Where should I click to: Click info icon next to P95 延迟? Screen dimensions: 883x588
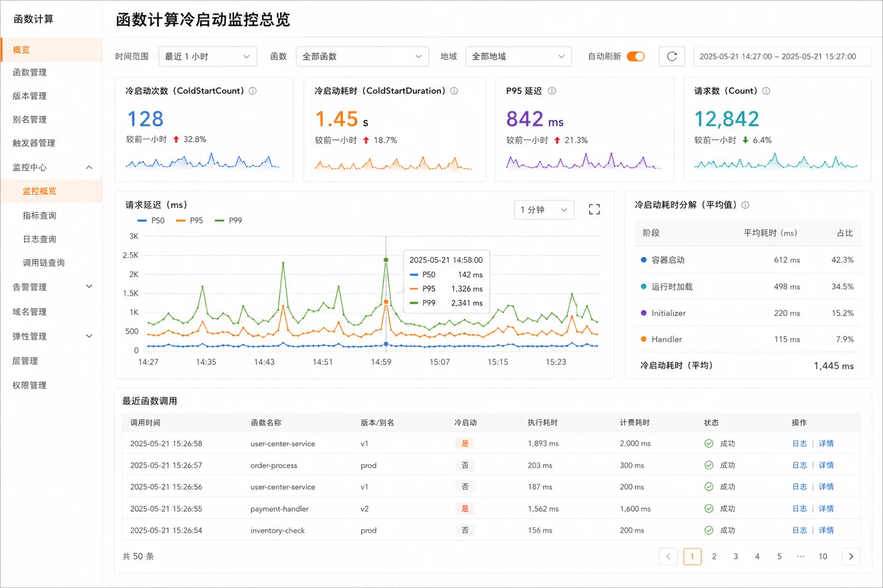[x=552, y=91]
